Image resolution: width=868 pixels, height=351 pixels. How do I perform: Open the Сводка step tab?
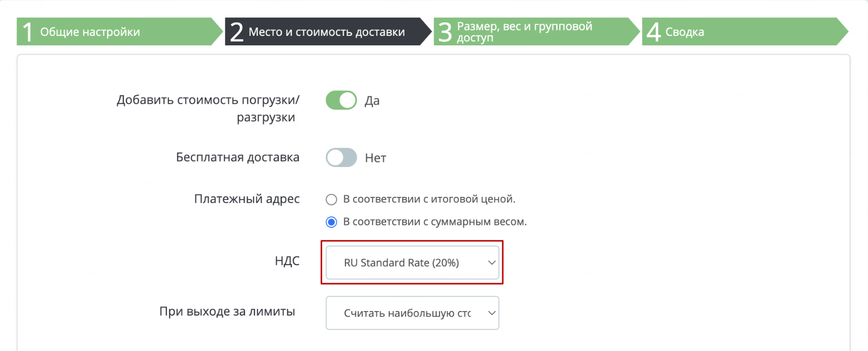click(x=745, y=31)
